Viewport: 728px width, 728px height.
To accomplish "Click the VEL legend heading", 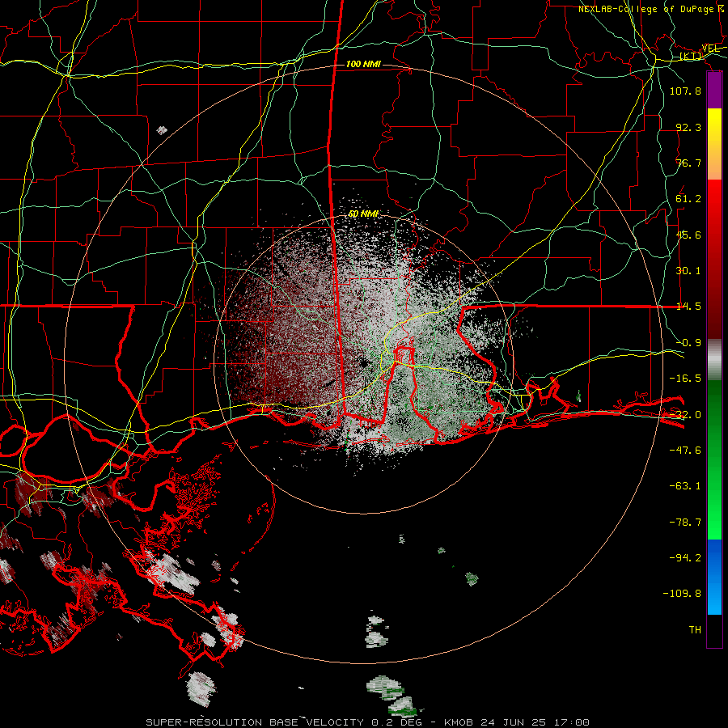I will pos(711,49).
